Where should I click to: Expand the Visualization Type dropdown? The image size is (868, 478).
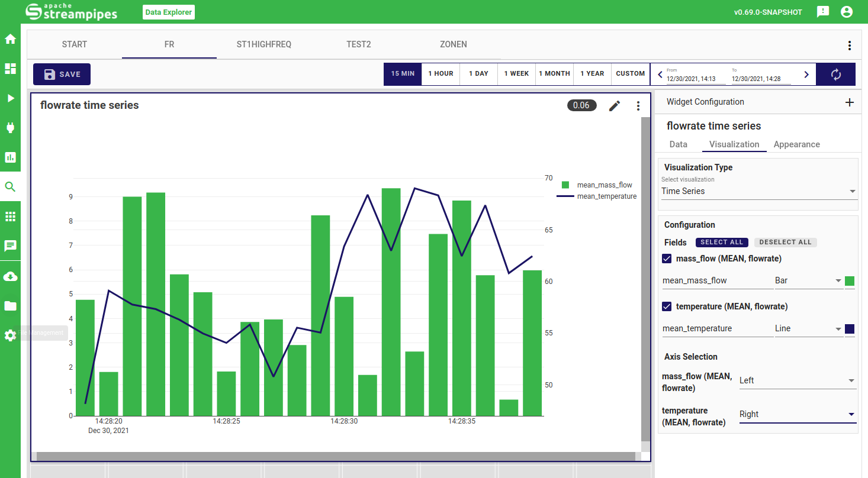tap(759, 191)
